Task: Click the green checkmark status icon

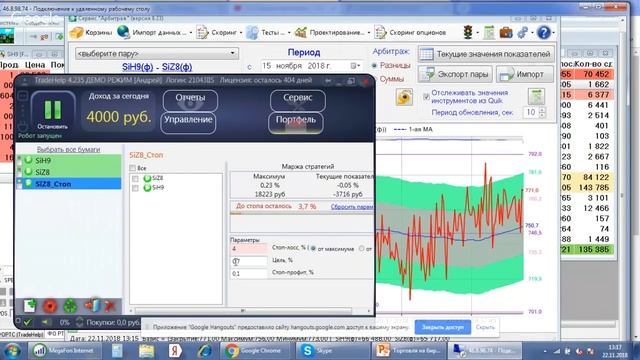Action: pos(27,322)
